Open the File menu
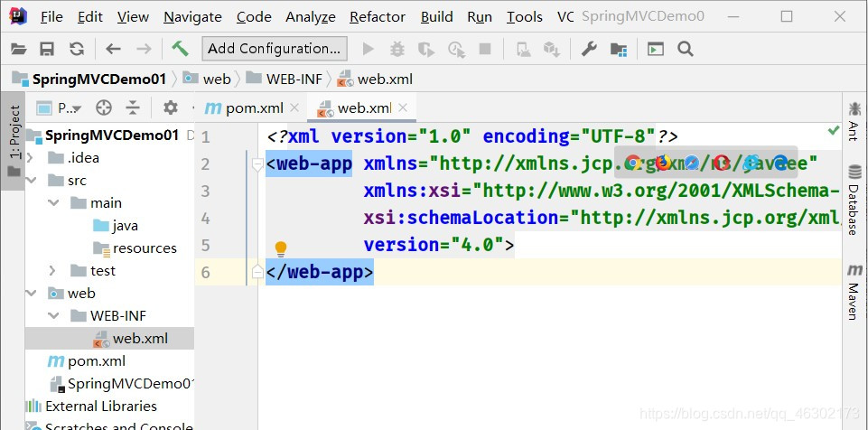Image resolution: width=868 pixels, height=430 pixels. point(51,17)
